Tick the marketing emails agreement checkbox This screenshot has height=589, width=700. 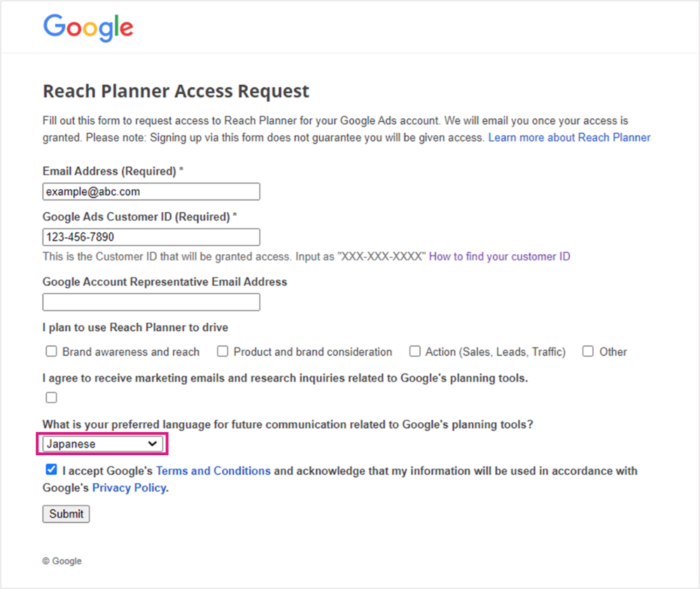point(51,397)
